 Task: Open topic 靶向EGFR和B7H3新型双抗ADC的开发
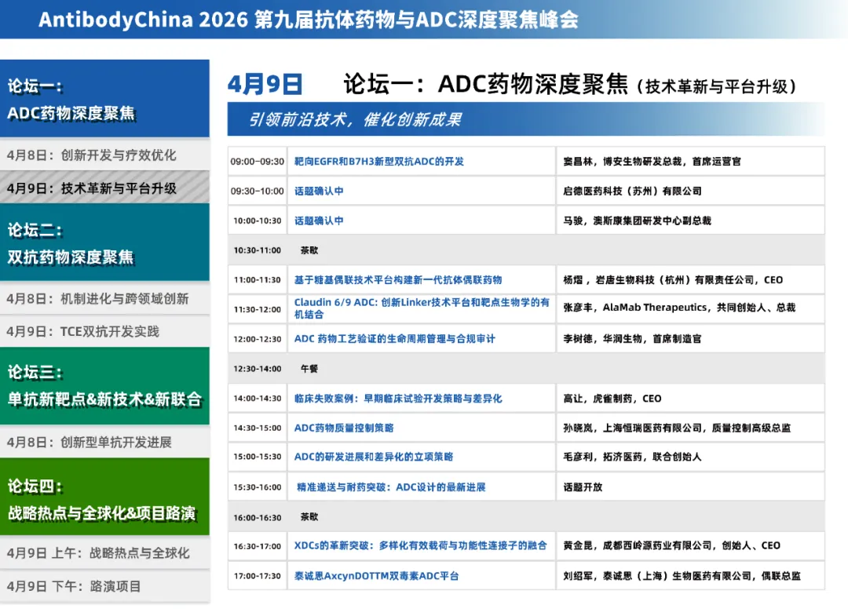[x=378, y=161]
